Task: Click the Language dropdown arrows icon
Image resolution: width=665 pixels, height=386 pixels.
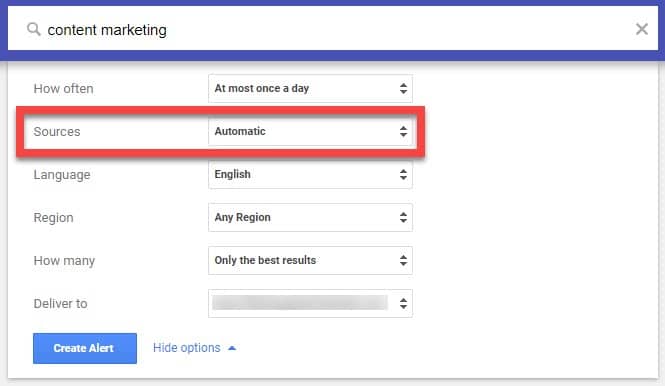Action: [403, 174]
